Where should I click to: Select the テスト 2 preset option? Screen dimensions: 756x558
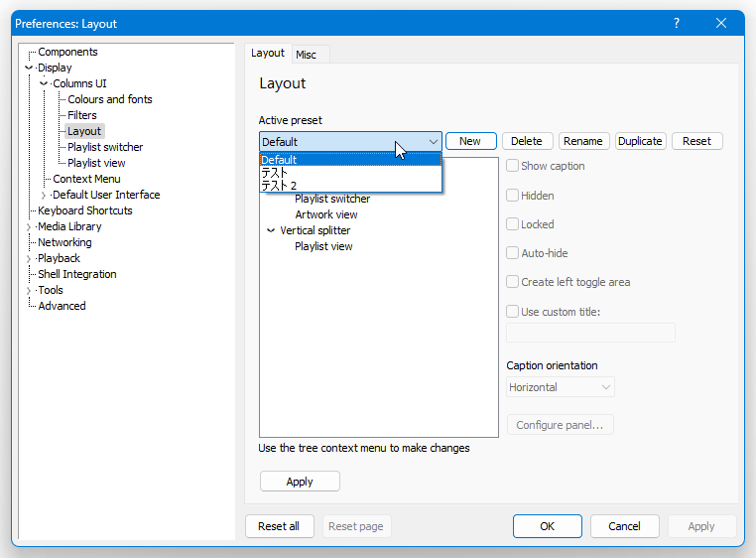point(350,186)
